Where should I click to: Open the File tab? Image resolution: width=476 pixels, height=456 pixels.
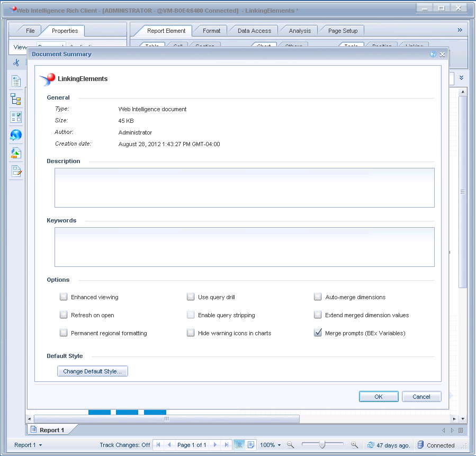(x=30, y=31)
